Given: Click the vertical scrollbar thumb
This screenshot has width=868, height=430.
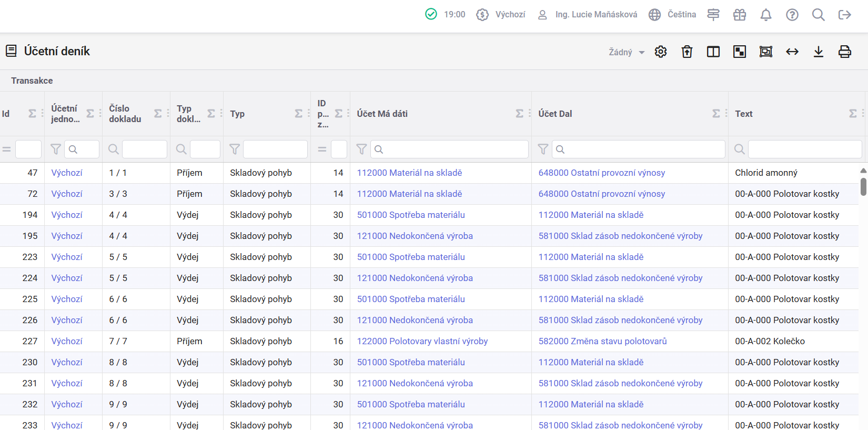Looking at the screenshot, I should pyautogui.click(x=863, y=187).
